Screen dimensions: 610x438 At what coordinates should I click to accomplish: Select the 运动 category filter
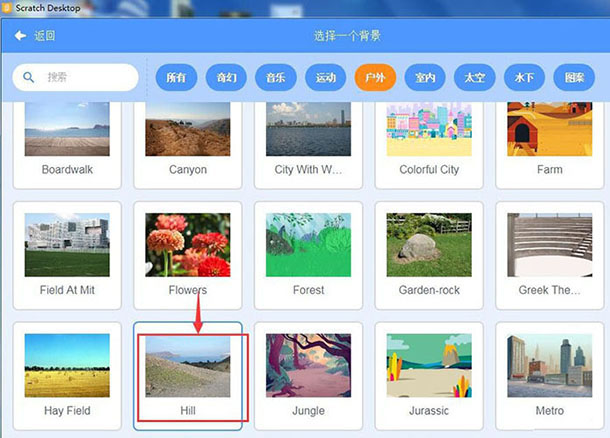point(326,77)
